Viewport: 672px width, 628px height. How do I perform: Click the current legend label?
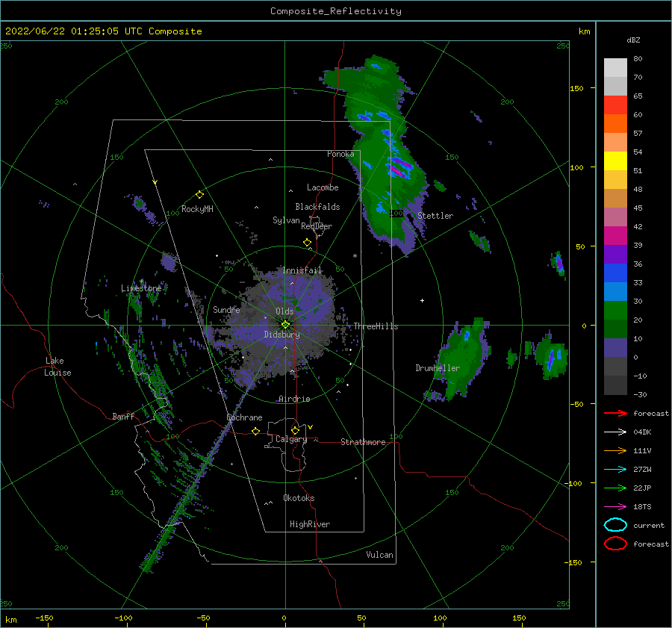coord(649,525)
